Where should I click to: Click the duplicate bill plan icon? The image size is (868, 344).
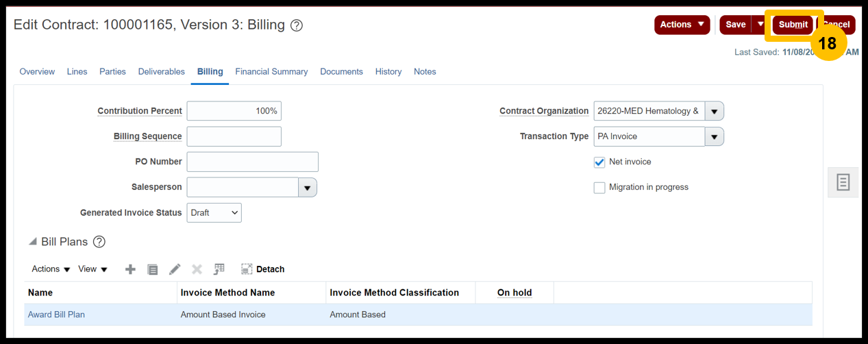tap(153, 269)
